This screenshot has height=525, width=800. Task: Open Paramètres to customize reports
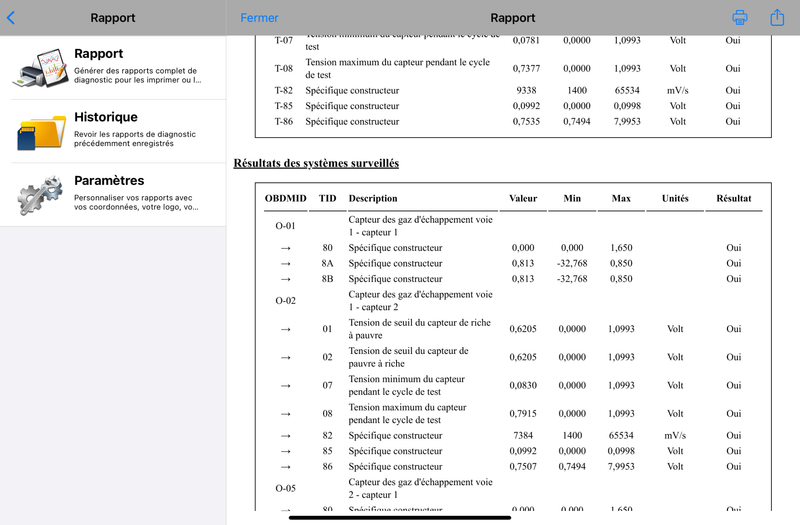click(113, 194)
